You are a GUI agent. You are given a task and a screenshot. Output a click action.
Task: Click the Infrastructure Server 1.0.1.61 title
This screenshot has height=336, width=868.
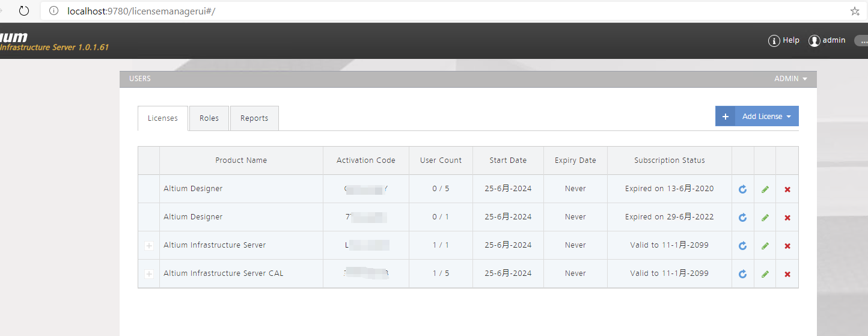click(54, 47)
